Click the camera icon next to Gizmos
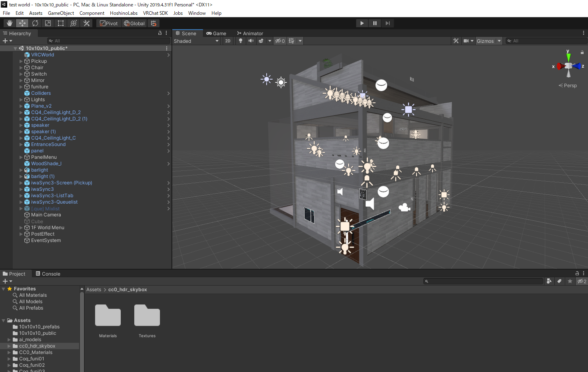 [x=466, y=40]
